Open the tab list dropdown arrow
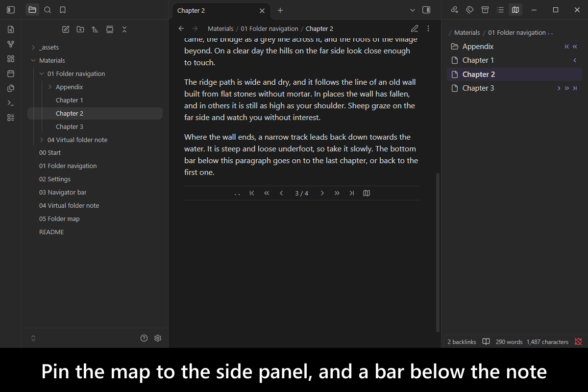 click(x=413, y=10)
